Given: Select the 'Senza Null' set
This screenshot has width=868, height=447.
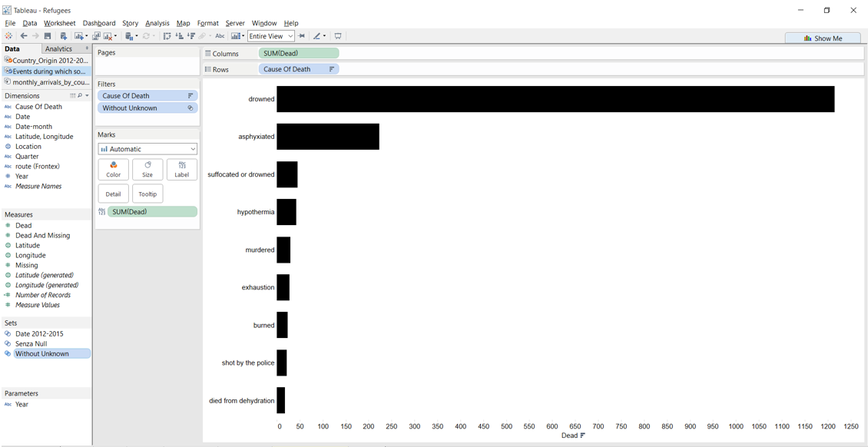Looking at the screenshot, I should coord(31,343).
